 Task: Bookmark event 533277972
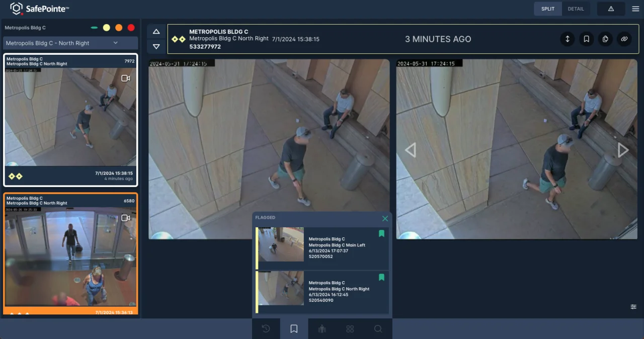pyautogui.click(x=586, y=39)
